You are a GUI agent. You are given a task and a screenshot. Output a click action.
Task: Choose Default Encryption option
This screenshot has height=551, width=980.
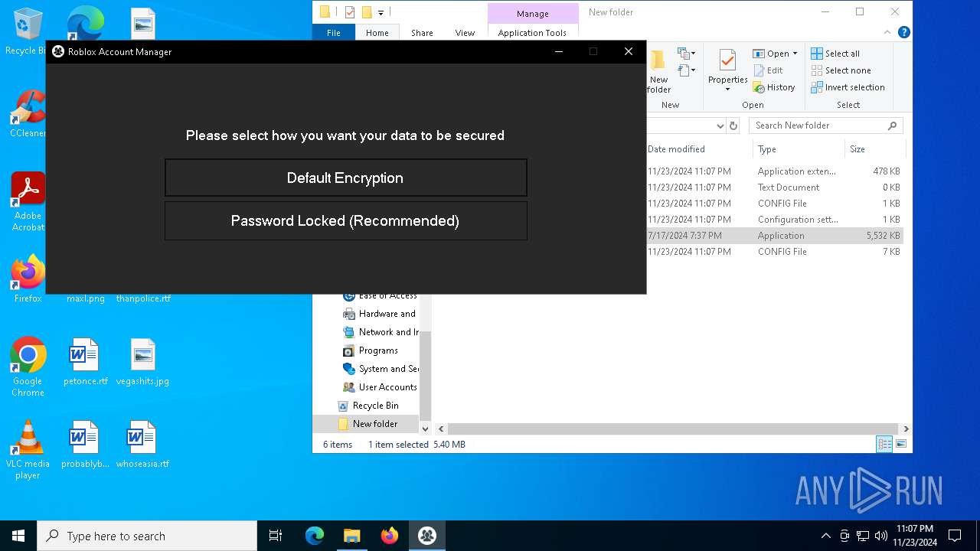345,178
